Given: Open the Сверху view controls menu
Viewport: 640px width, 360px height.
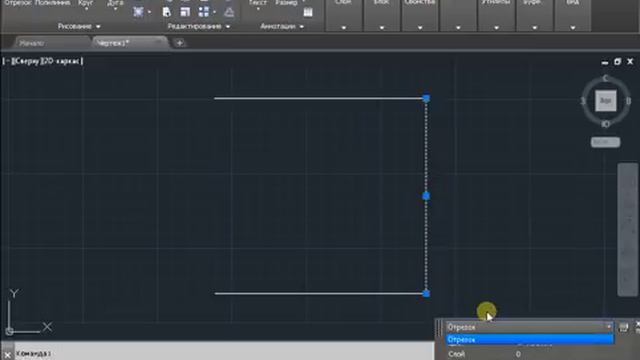Looking at the screenshot, I should click(27, 61).
